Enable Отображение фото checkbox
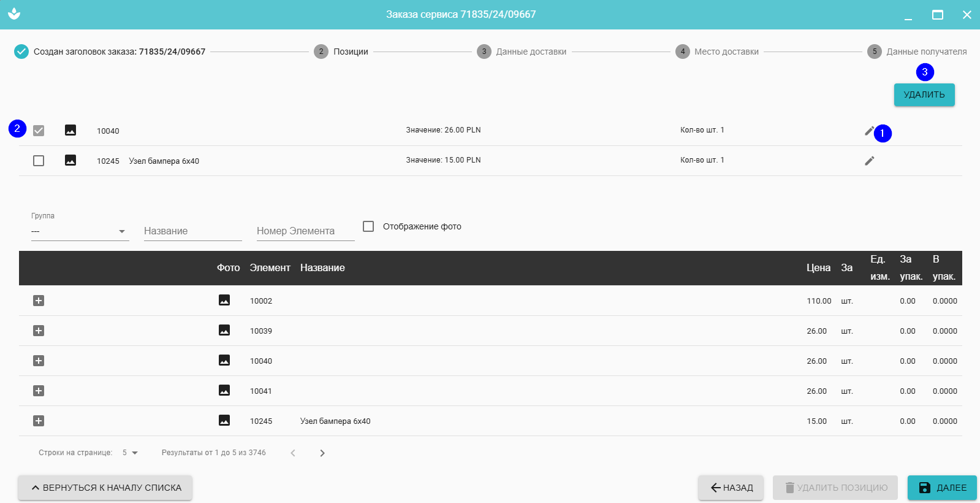 pyautogui.click(x=368, y=226)
